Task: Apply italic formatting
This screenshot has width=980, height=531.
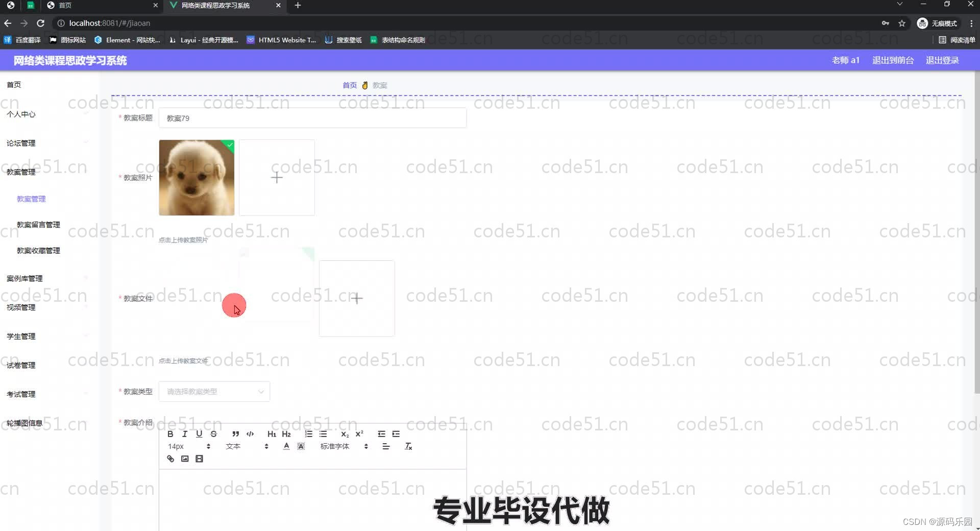Action: tap(184, 434)
